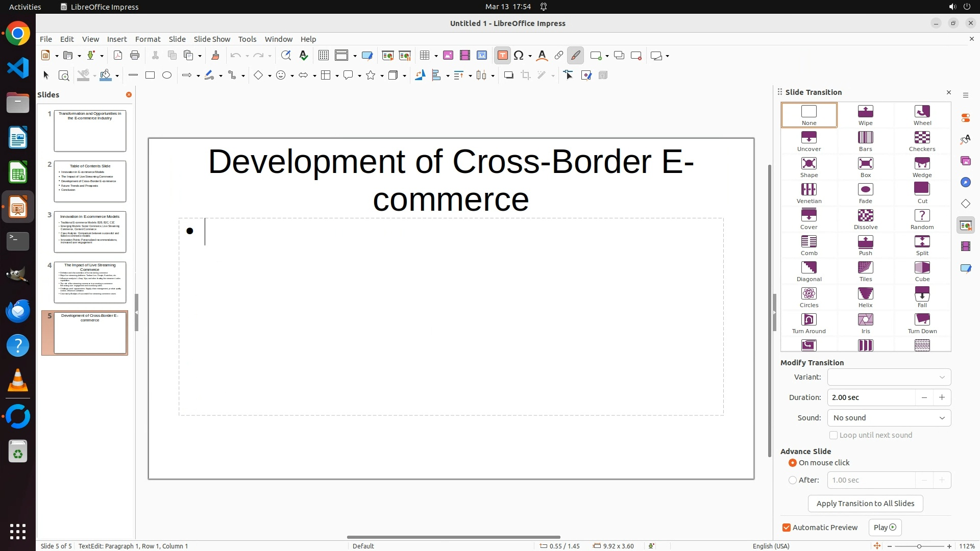Click the Insert Text Box toolbar icon
This screenshot has height=551, width=980.
[x=502, y=56]
